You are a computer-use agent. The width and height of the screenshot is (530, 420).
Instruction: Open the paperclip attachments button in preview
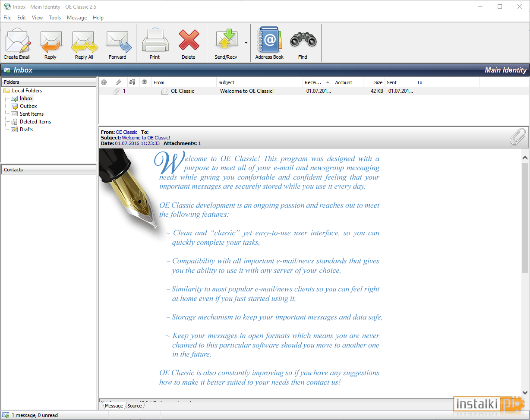click(x=517, y=137)
